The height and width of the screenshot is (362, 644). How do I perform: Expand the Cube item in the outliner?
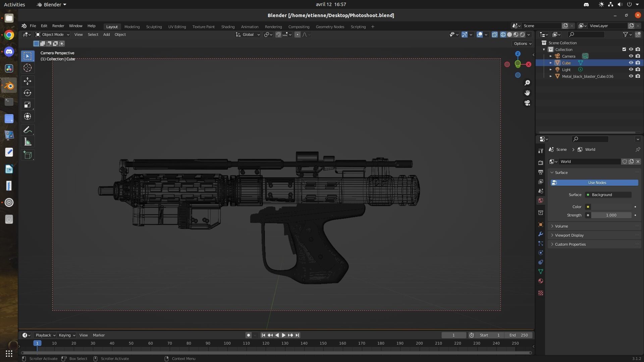tap(550, 63)
